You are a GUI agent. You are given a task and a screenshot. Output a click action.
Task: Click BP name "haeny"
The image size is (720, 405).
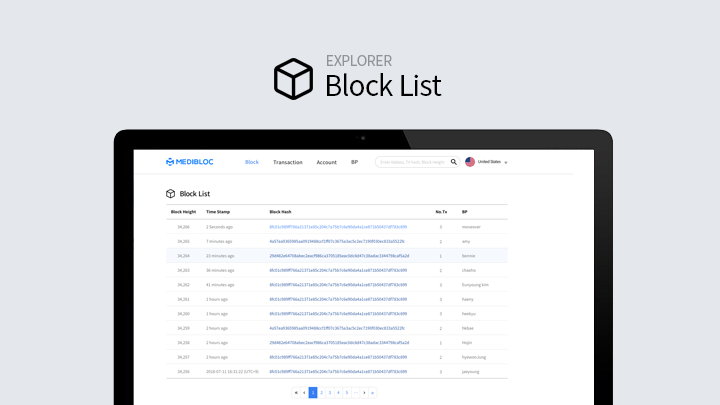pyautogui.click(x=467, y=299)
